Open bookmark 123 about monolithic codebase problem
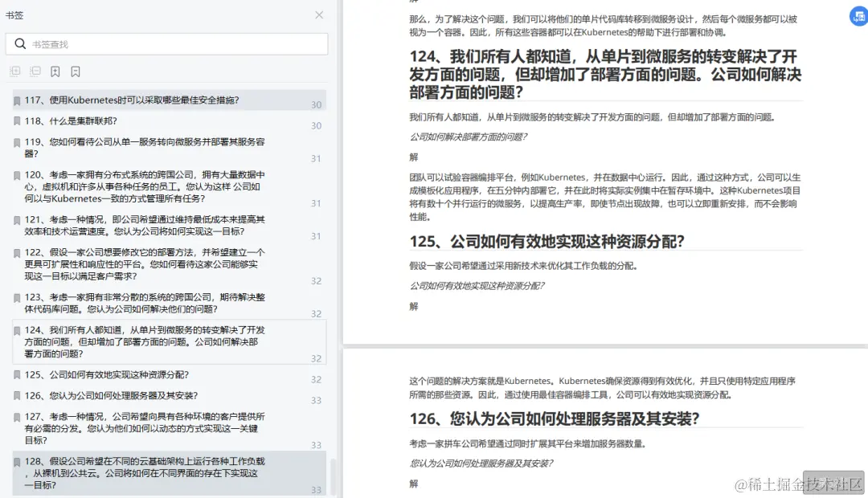This screenshot has width=868, height=498. tap(169, 304)
